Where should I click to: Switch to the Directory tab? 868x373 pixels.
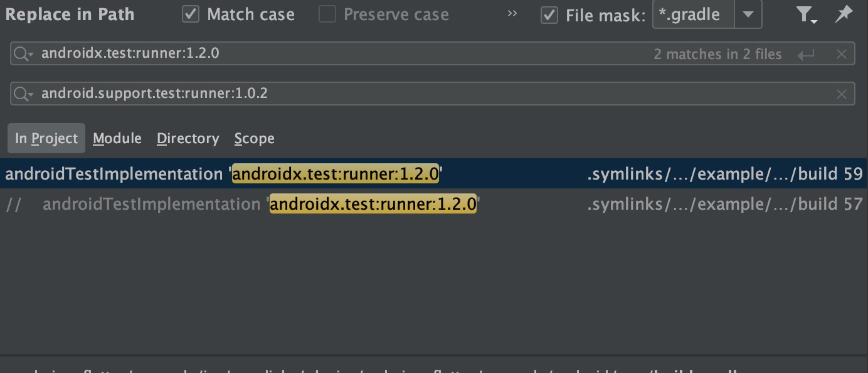(x=188, y=138)
